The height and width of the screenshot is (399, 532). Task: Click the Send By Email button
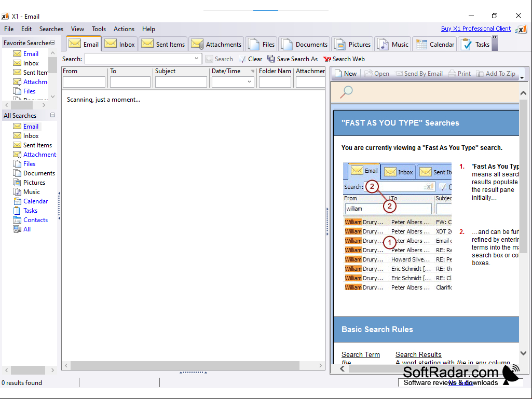click(418, 74)
